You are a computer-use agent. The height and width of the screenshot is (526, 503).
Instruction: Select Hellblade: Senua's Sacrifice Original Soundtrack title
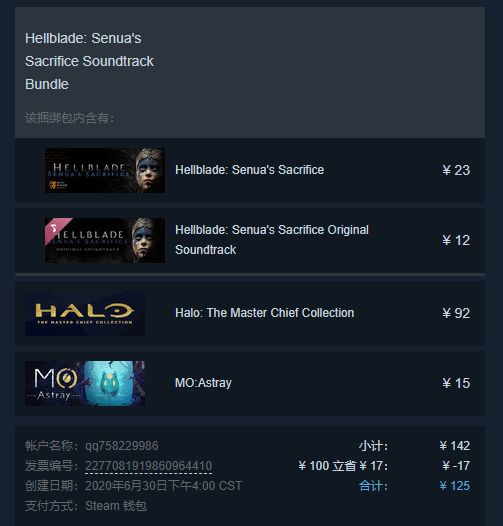(272, 240)
